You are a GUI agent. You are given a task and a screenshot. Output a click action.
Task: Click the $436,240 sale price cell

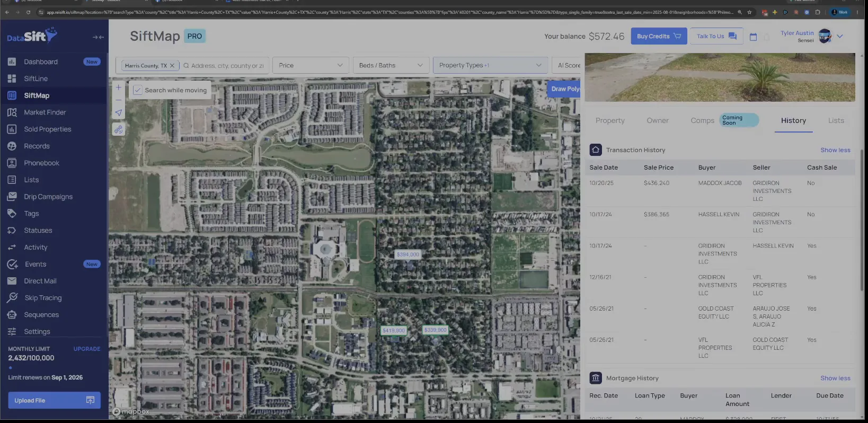[657, 183]
